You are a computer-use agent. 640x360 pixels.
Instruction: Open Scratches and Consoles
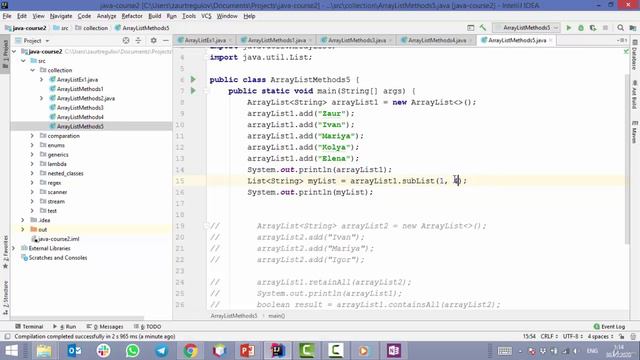tap(58, 258)
